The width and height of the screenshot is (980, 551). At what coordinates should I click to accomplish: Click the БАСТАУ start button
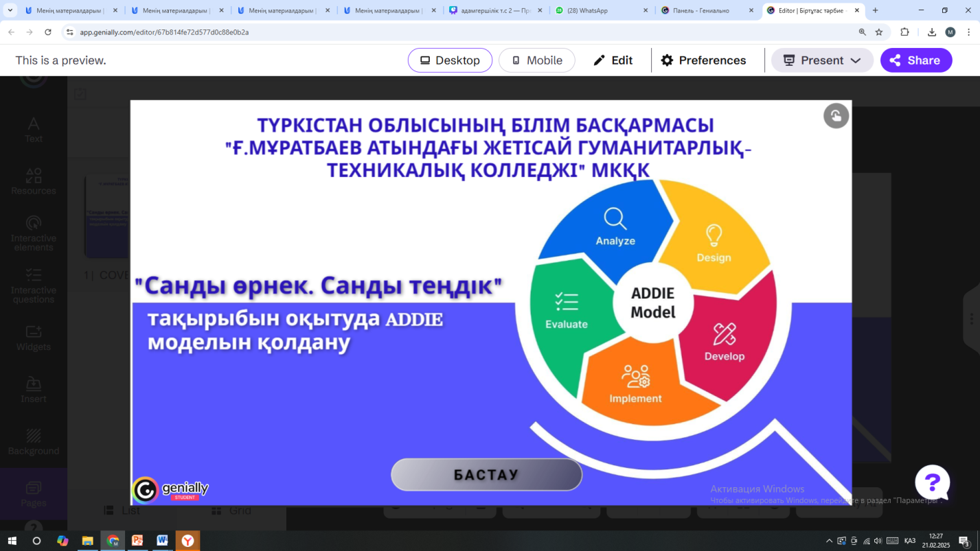[x=486, y=475]
